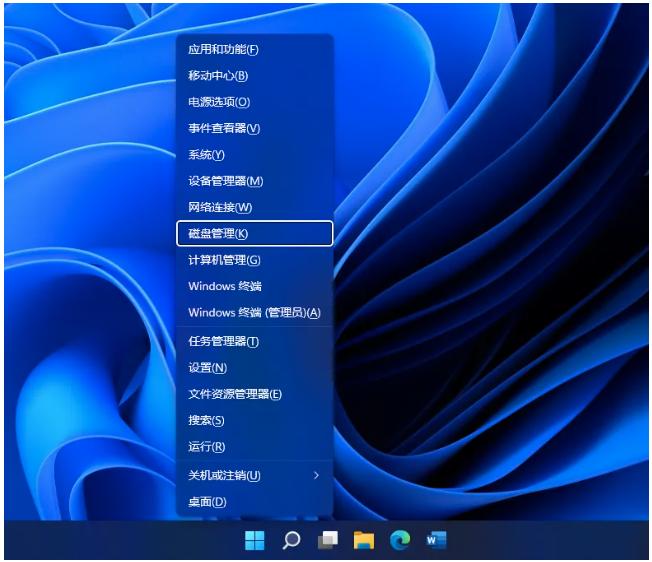The height and width of the screenshot is (562, 652).
Task: Choose 移动中心(B) from the menu
Action: pyautogui.click(x=254, y=76)
